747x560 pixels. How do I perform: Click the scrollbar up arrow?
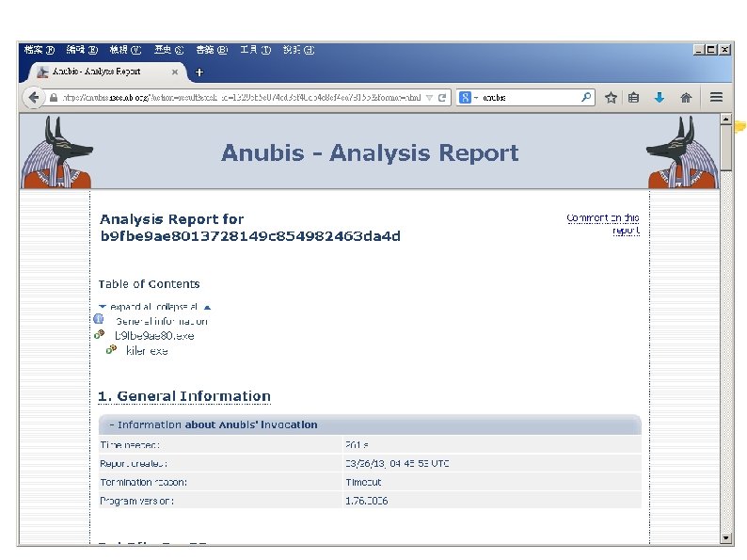[x=726, y=120]
